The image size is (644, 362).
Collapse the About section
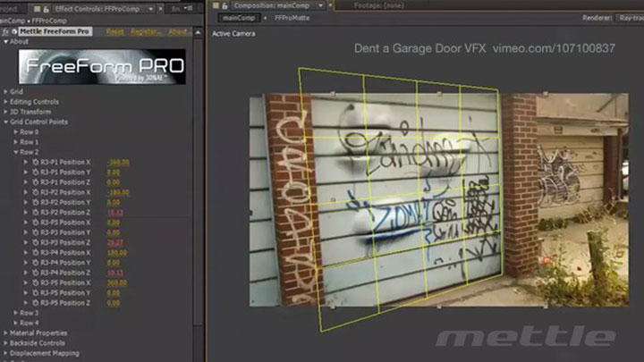coord(5,41)
